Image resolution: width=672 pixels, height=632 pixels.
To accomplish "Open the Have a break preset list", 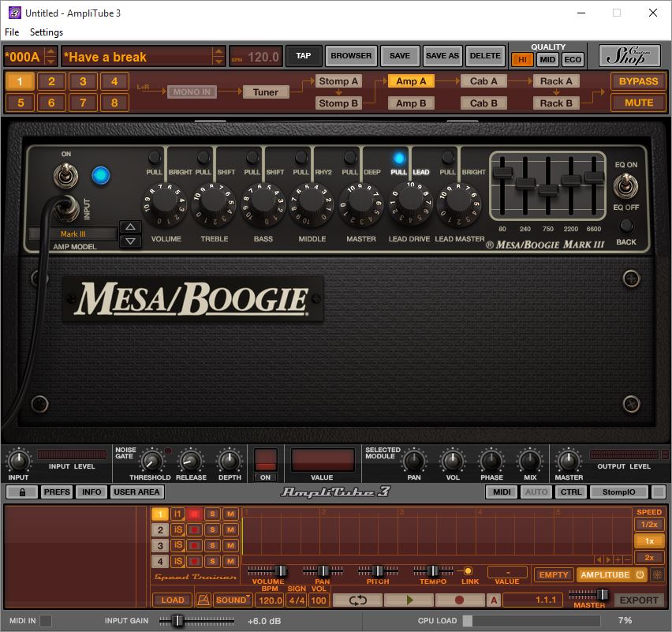I will click(137, 57).
